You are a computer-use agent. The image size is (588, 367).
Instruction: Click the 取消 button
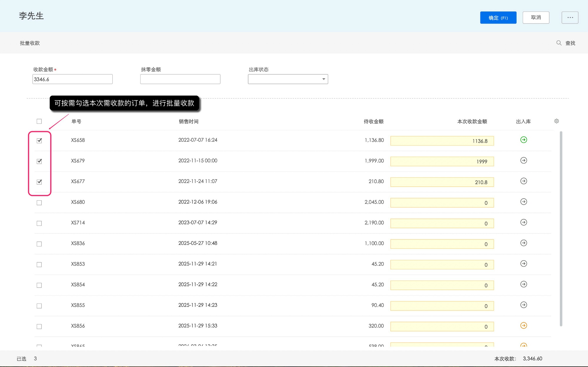(x=536, y=18)
